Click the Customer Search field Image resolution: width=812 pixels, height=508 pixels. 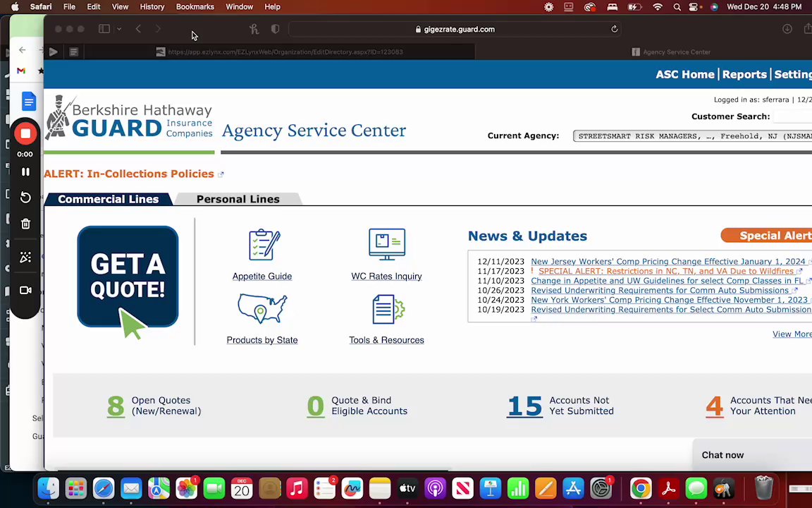coord(793,116)
